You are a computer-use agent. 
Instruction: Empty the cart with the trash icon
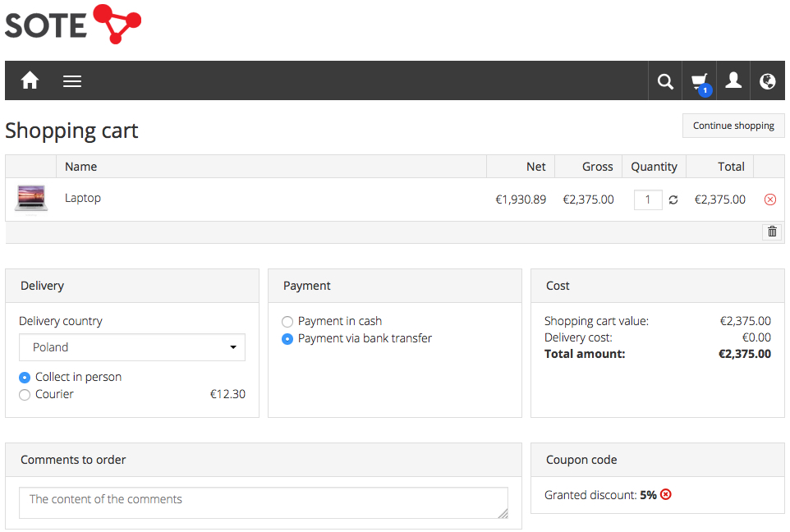[x=772, y=232]
